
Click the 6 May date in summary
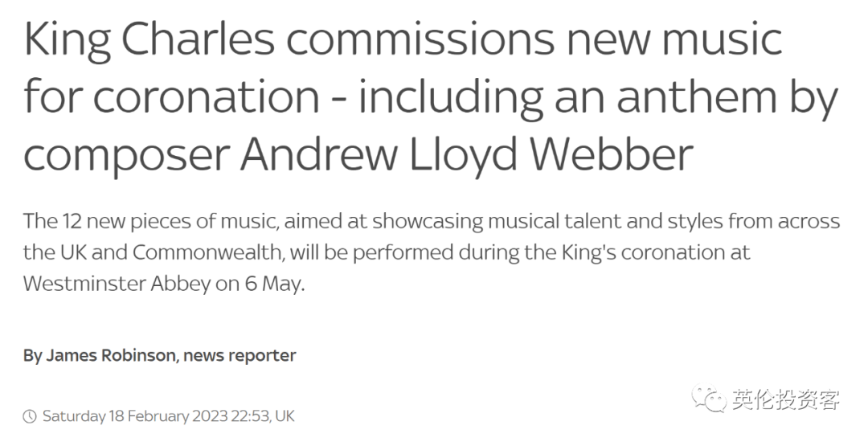point(275,284)
